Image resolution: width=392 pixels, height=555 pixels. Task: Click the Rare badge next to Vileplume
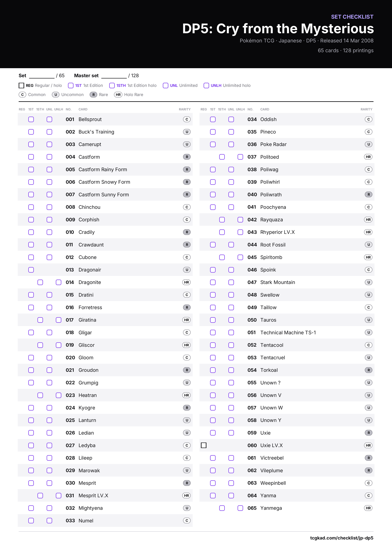369,470
